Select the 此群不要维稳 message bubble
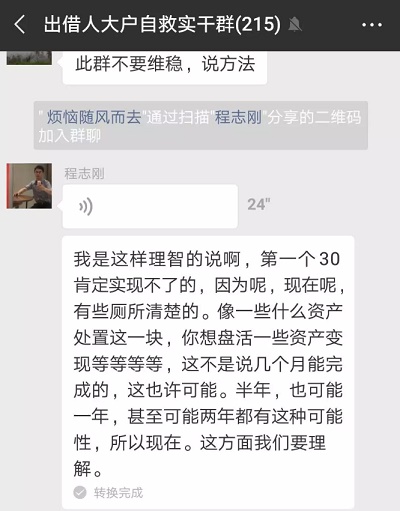400x511 pixels. [165, 67]
